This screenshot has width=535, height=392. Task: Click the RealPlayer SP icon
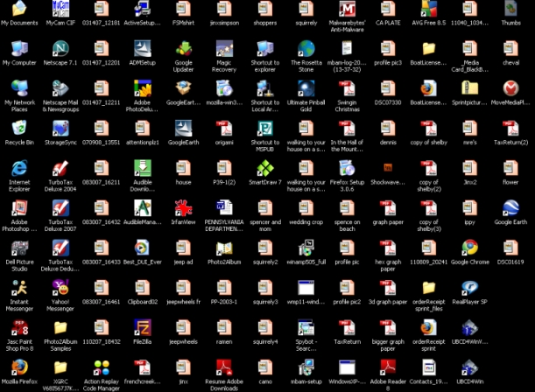470,288
